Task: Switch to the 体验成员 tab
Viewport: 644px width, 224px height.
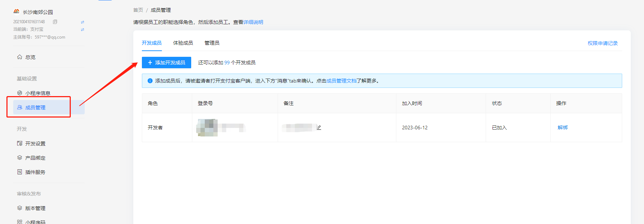Action: tap(183, 43)
